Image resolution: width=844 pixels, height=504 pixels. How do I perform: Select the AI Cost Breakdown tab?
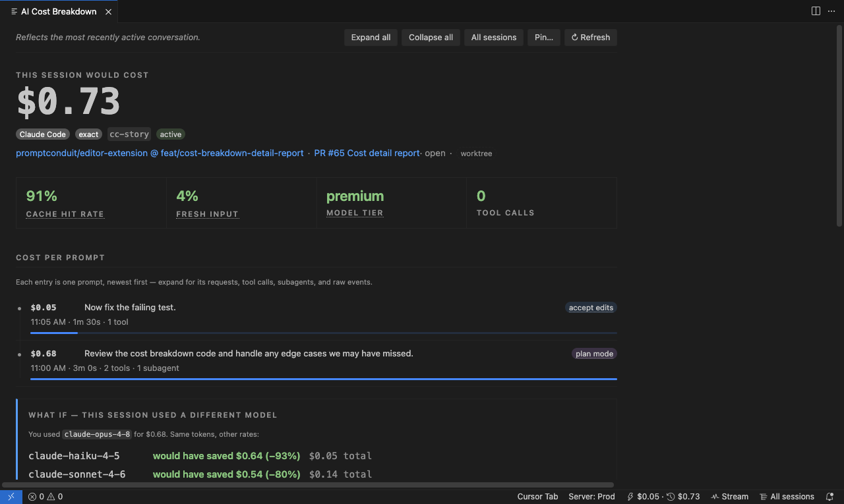(x=59, y=12)
